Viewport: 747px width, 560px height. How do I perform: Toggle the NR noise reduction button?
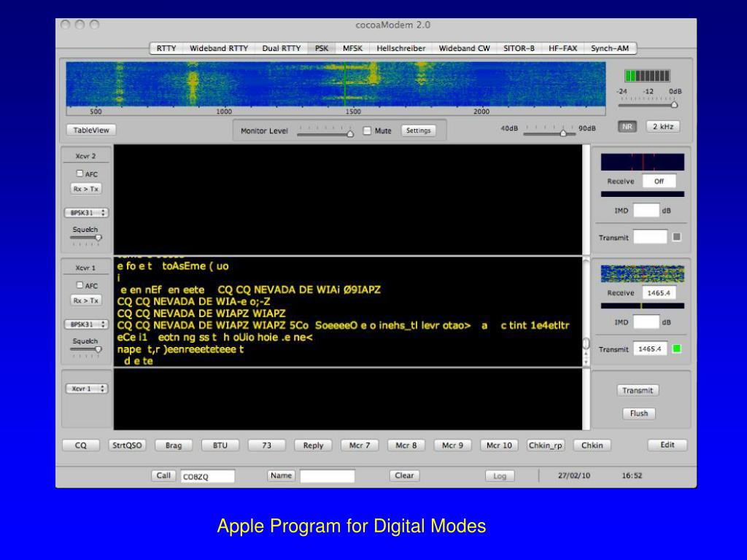pyautogui.click(x=627, y=127)
